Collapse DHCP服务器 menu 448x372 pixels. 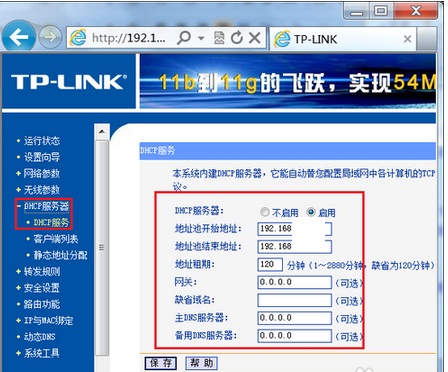click(46, 206)
